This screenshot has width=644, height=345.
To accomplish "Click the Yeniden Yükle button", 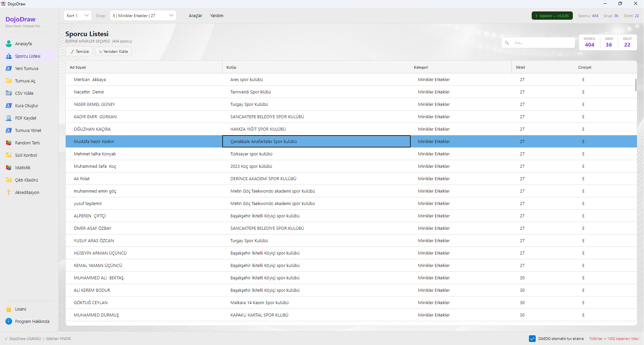I will (x=113, y=51).
